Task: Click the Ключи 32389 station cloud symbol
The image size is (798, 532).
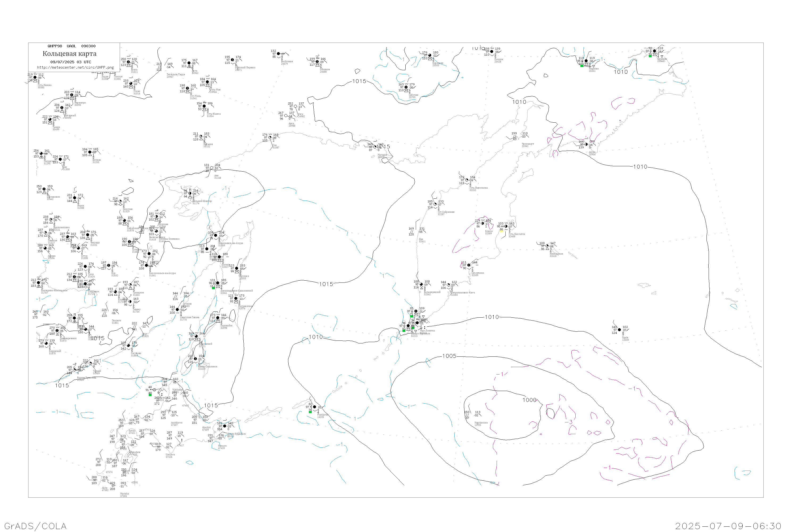Action: click(x=483, y=224)
